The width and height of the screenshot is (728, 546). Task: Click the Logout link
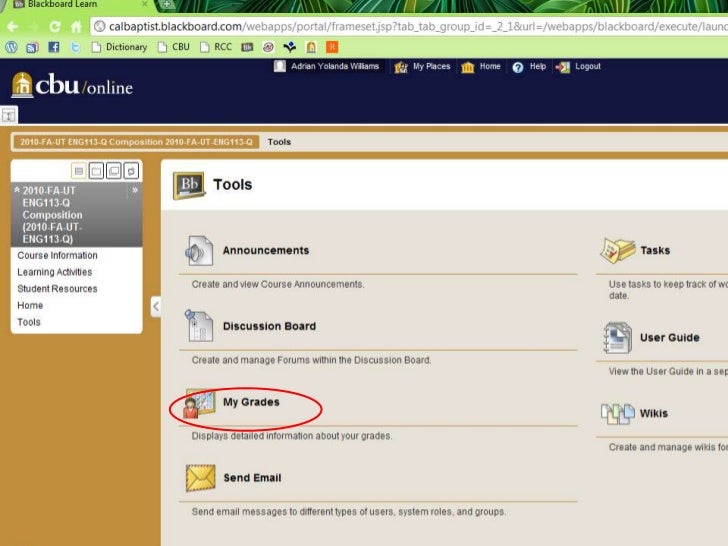coord(588,66)
